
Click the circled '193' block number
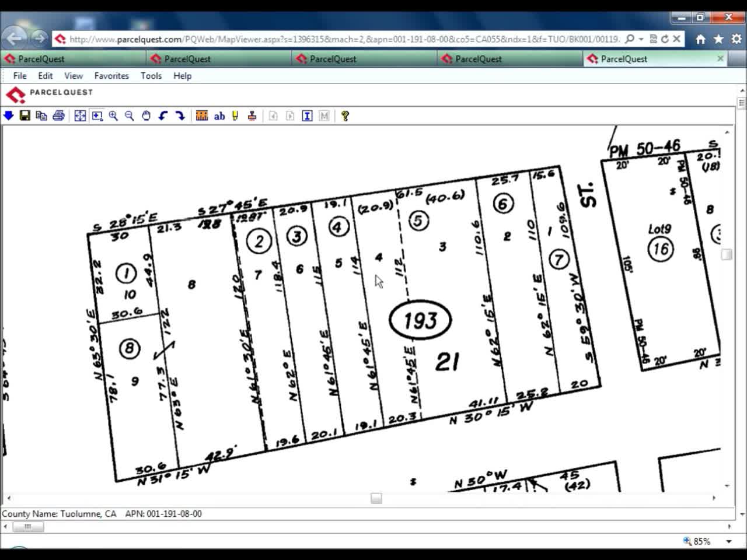420,320
